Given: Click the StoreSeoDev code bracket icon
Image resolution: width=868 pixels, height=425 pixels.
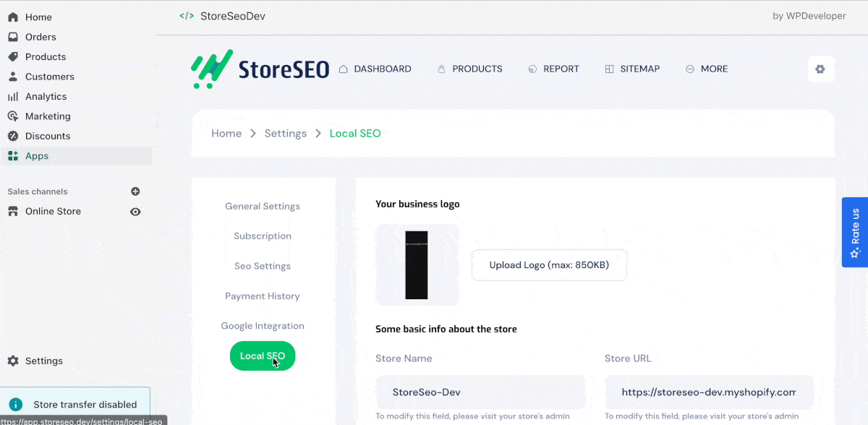Looking at the screenshot, I should (x=187, y=16).
